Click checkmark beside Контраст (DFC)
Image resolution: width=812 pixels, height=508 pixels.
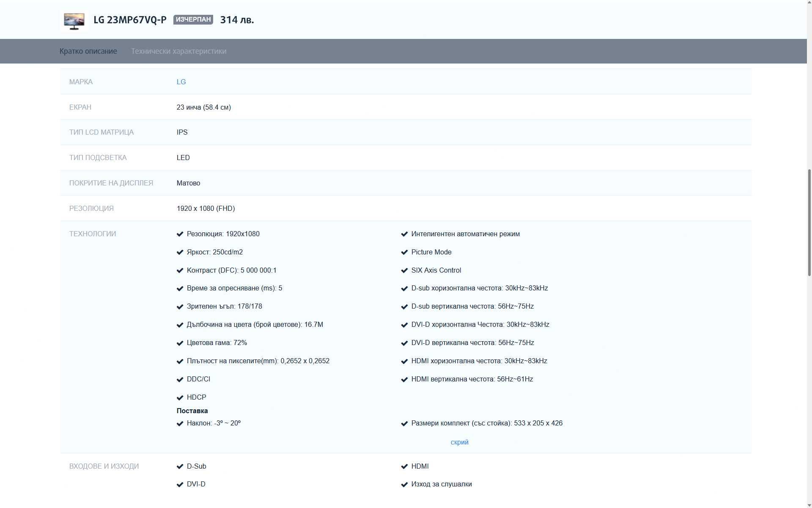[x=180, y=271]
